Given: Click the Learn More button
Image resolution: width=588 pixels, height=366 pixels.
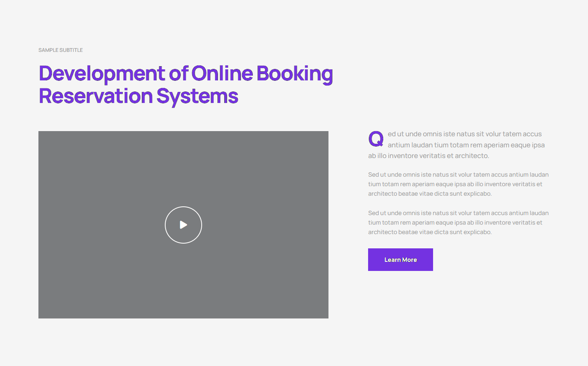Looking at the screenshot, I should point(400,260).
